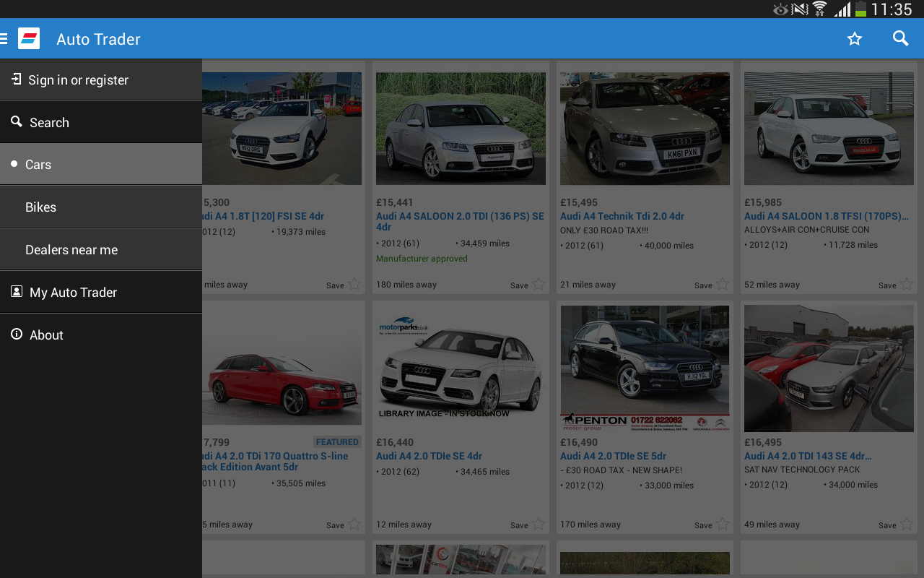This screenshot has height=578, width=924.
Task: Collapse the navigation drawer with the hamburger icon
Action: pyautogui.click(x=4, y=38)
